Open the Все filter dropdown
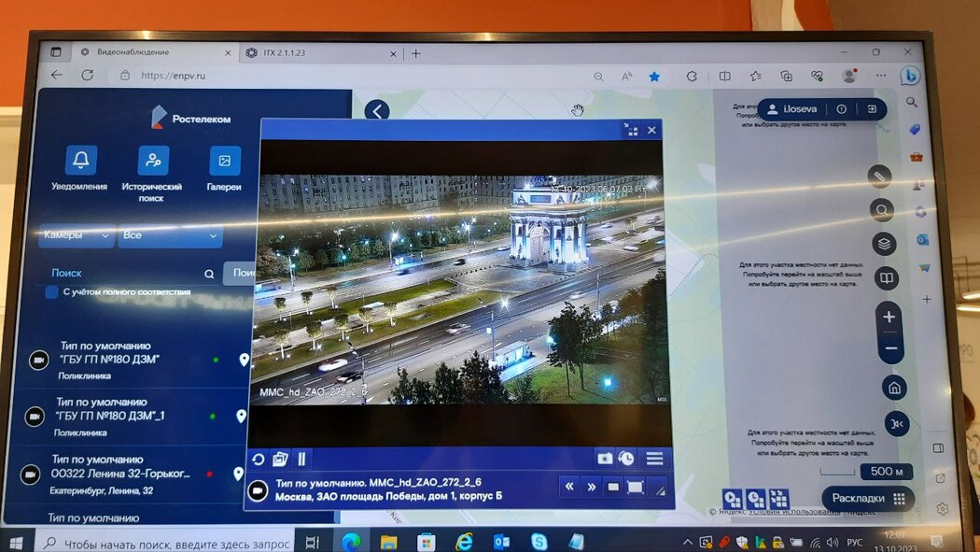 (170, 235)
